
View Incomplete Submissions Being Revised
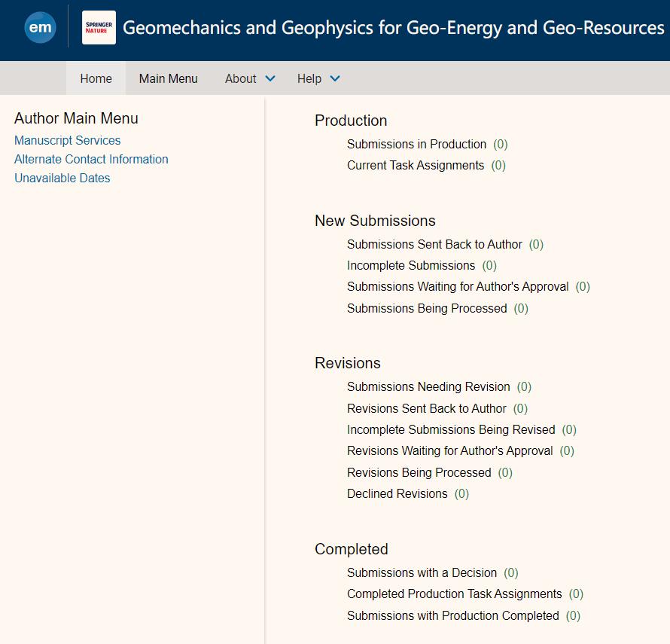point(451,430)
